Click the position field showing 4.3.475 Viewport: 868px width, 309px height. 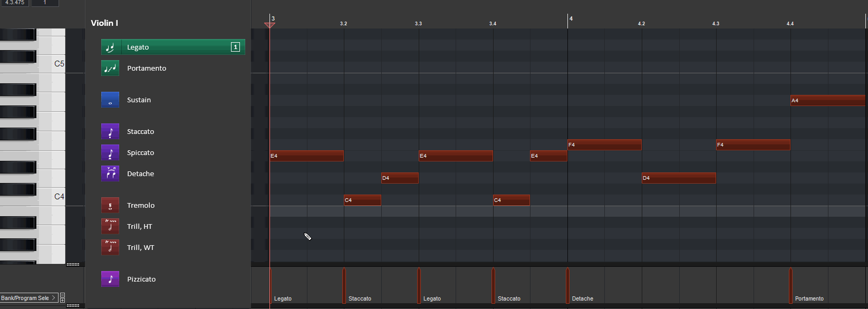pyautogui.click(x=15, y=3)
